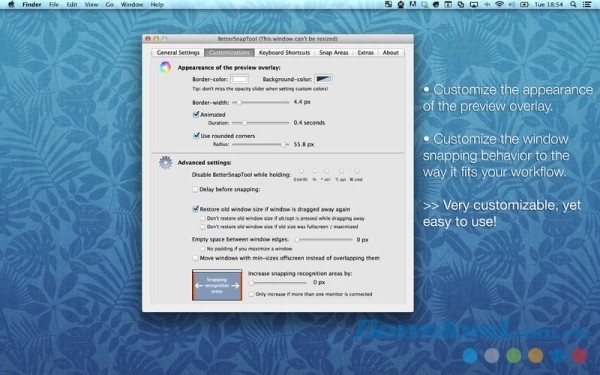The image size is (600, 375).
Task: Open Spotlight search magnifier
Action: click(573, 5)
